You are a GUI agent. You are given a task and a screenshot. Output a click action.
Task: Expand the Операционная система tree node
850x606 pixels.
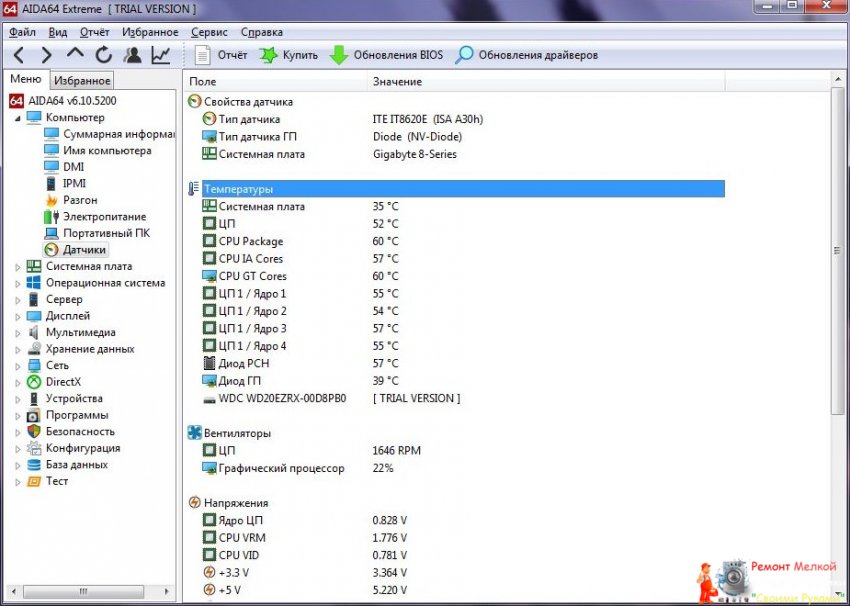coord(18,283)
